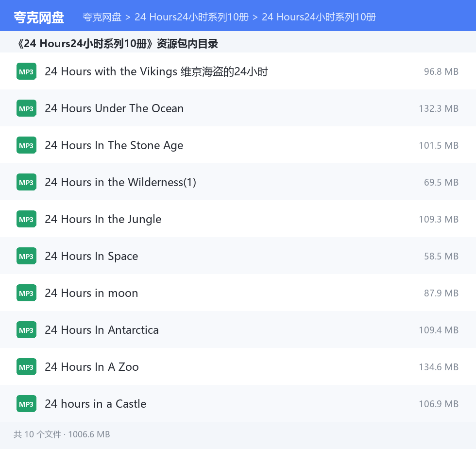Click the 134.6 MB size value
The height and width of the screenshot is (449, 476).
tap(439, 367)
